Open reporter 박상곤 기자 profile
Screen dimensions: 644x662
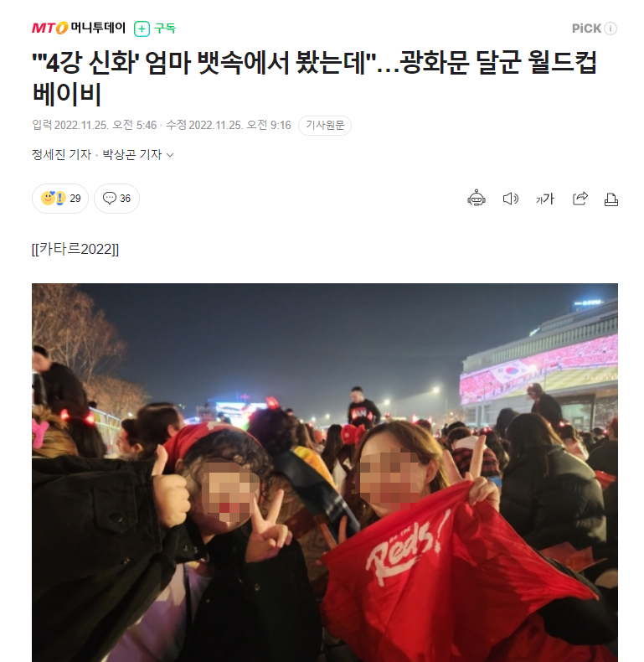pos(132,154)
